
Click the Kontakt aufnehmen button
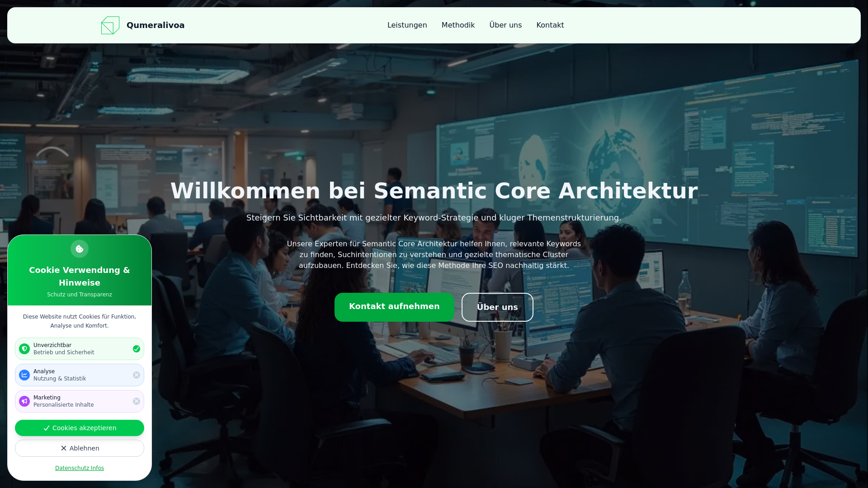(x=394, y=307)
